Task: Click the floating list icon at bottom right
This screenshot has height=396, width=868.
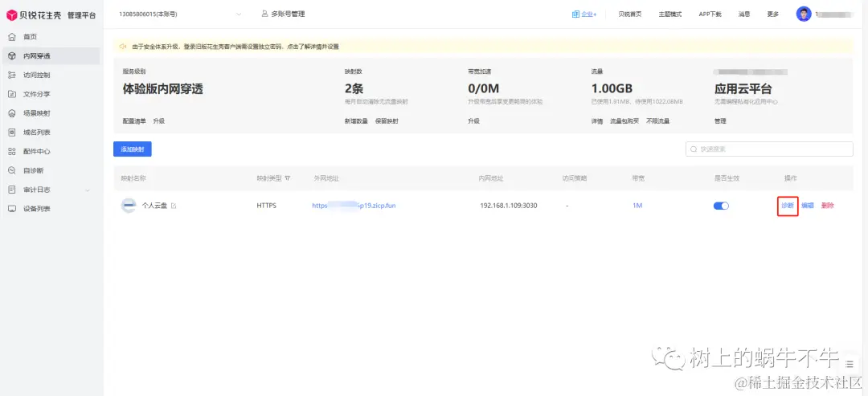Action: [x=850, y=363]
